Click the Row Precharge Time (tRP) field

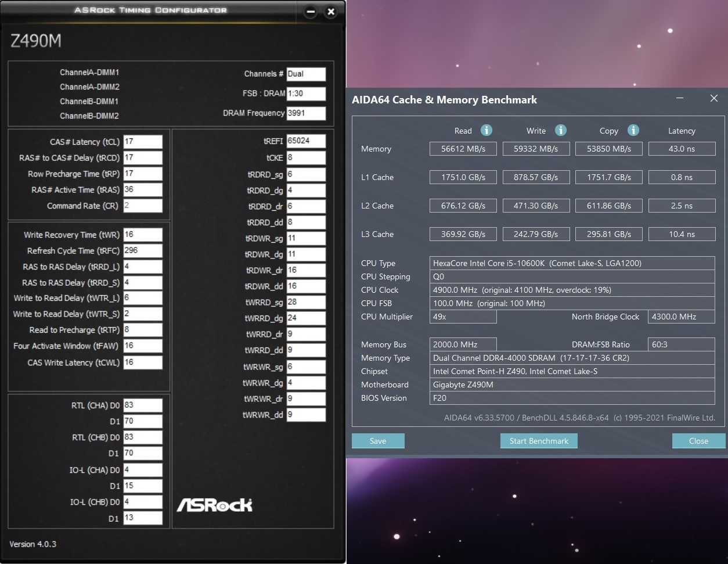click(x=143, y=174)
